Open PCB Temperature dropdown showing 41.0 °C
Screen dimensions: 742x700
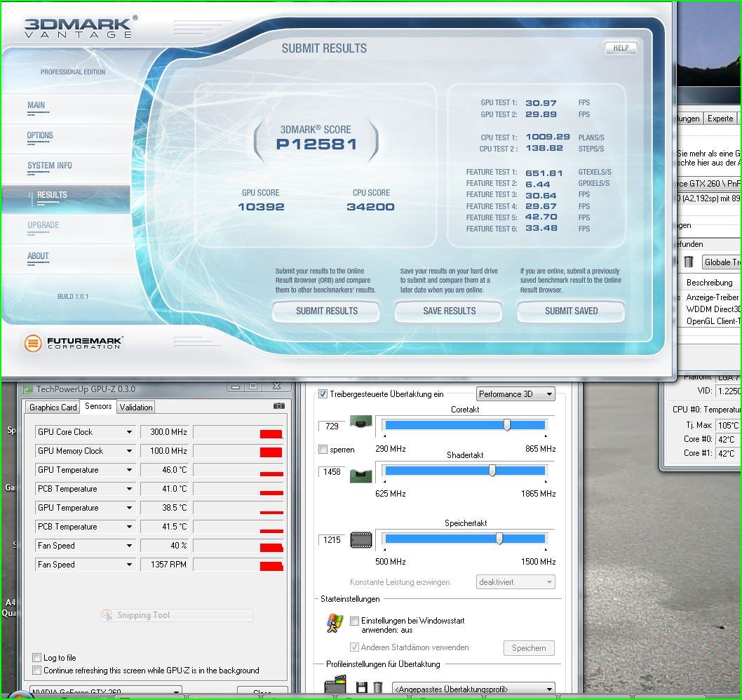129,489
